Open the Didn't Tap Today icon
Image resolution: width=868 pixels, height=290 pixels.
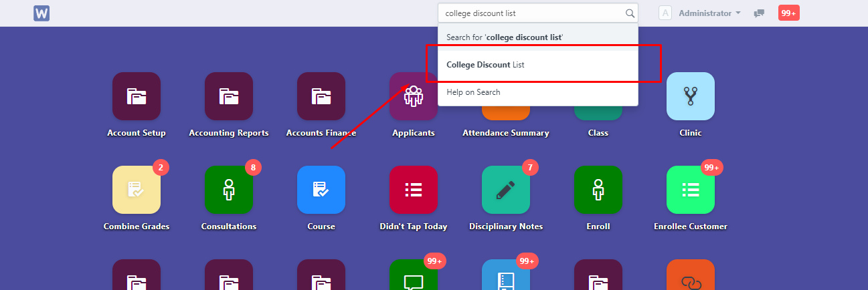pos(414,190)
